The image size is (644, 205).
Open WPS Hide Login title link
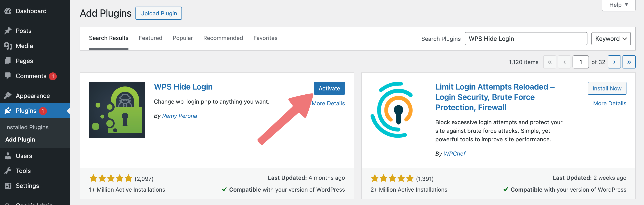183,87
